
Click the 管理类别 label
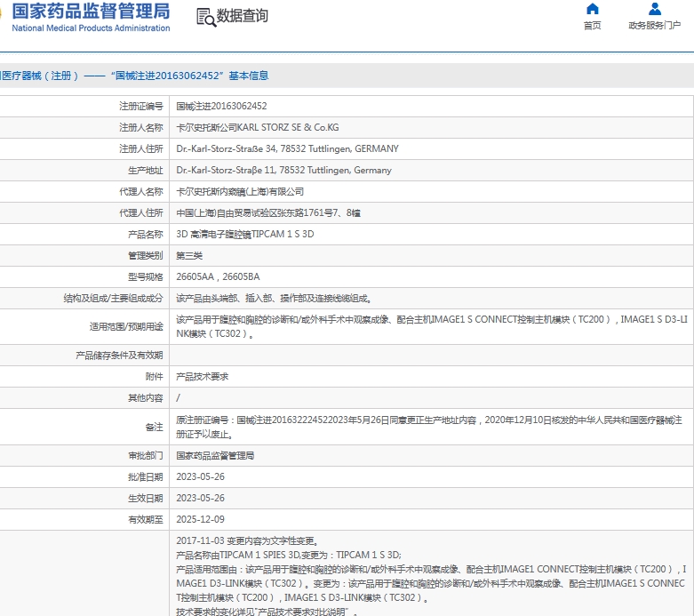point(145,255)
